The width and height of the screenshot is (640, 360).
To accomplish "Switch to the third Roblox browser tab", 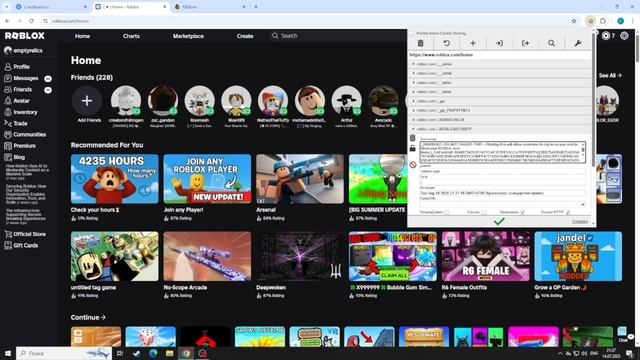I will pos(210,7).
